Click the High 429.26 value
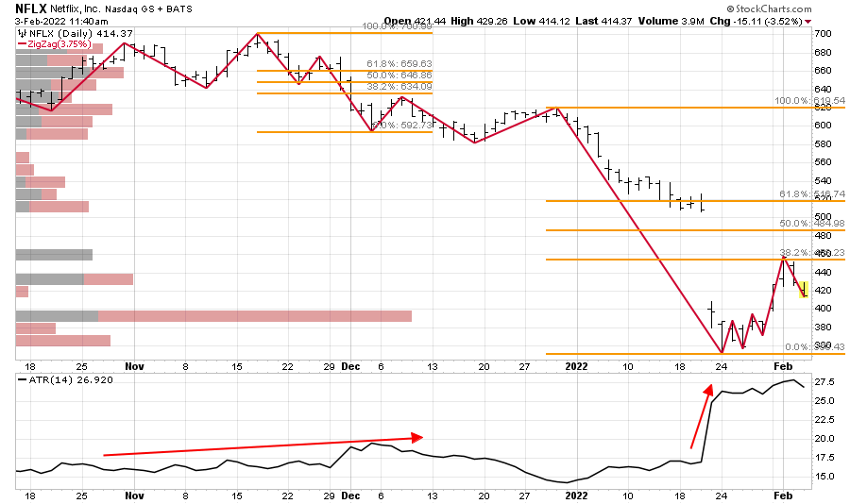Viewport: 850px width, 504px height. pos(479,21)
